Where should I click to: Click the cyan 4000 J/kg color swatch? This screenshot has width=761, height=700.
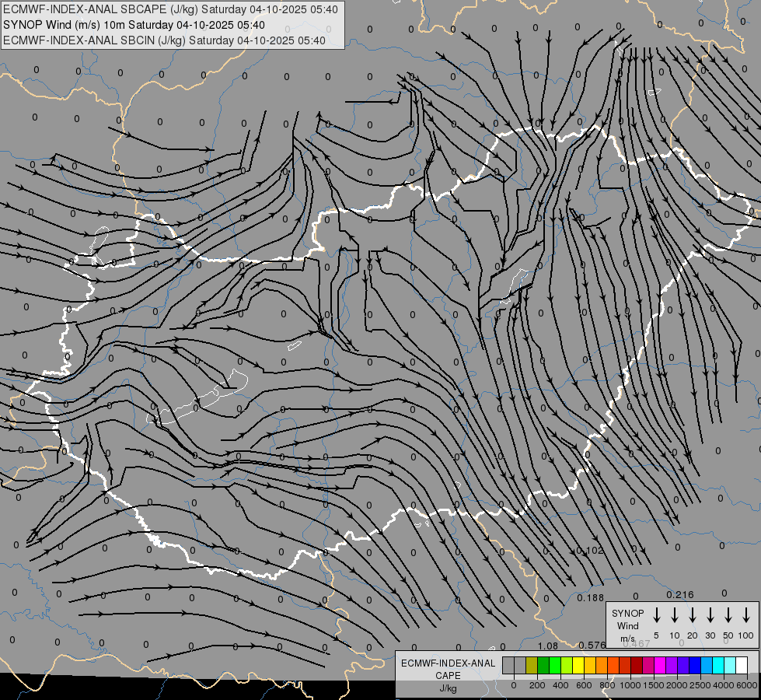pos(718,665)
